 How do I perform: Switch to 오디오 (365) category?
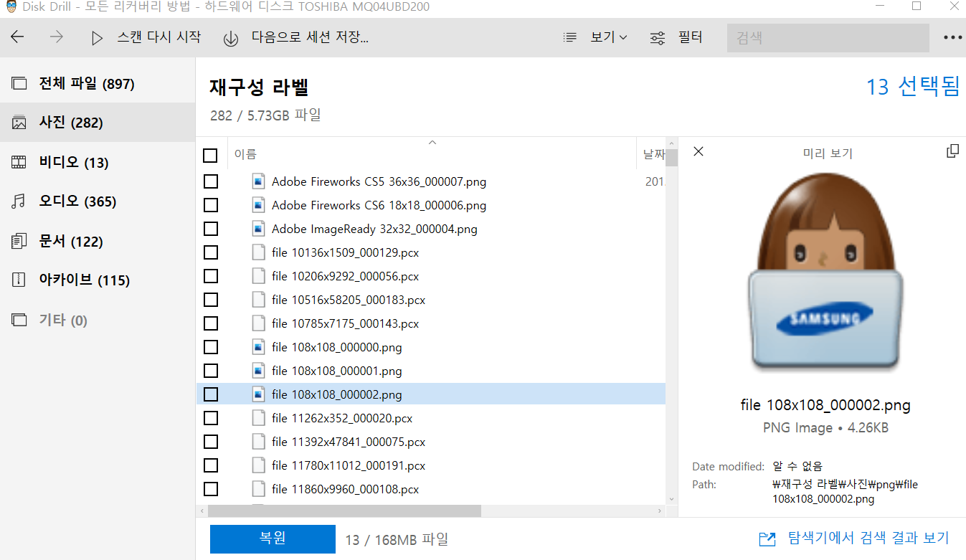(x=98, y=201)
